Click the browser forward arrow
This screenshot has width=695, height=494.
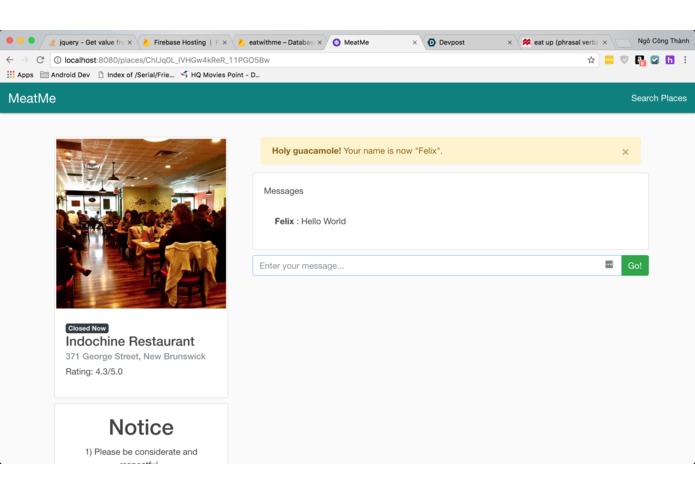pyautogui.click(x=25, y=60)
